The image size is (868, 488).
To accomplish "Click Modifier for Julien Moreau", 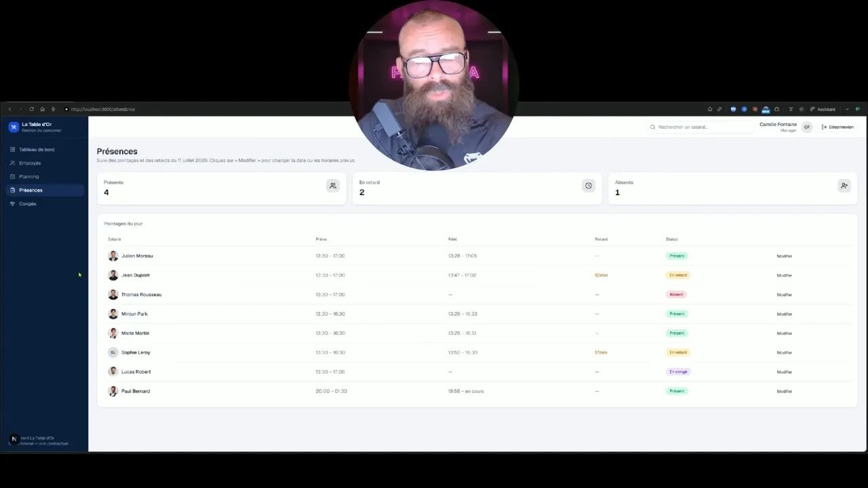I will click(x=785, y=256).
